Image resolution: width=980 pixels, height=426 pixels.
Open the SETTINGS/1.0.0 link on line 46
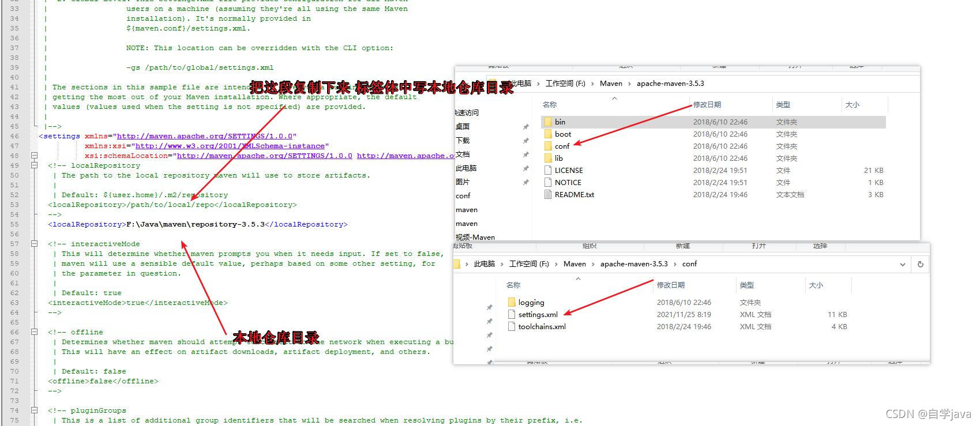pos(205,136)
